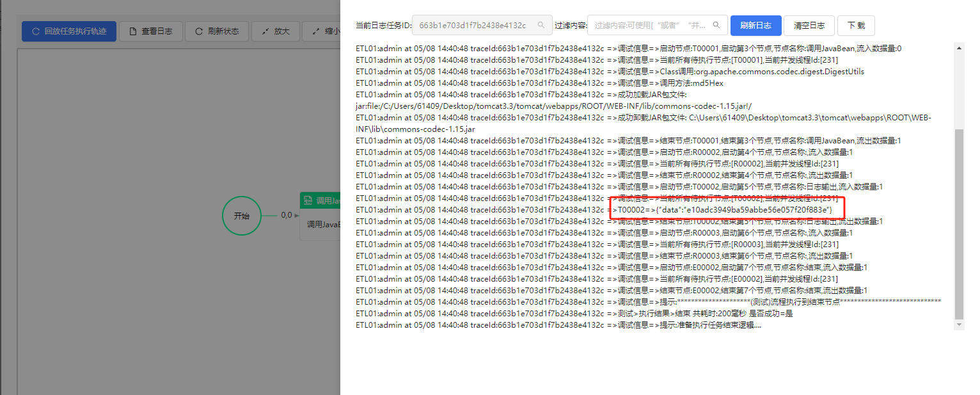Click 刷新状态 refresh status button
This screenshot has width=980, height=395.
(217, 31)
